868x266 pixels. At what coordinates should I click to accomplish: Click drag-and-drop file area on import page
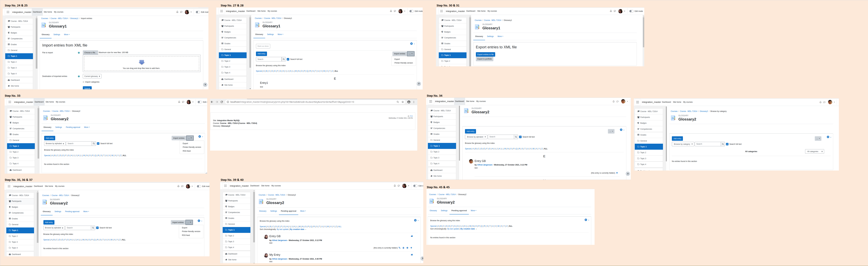point(142,63)
